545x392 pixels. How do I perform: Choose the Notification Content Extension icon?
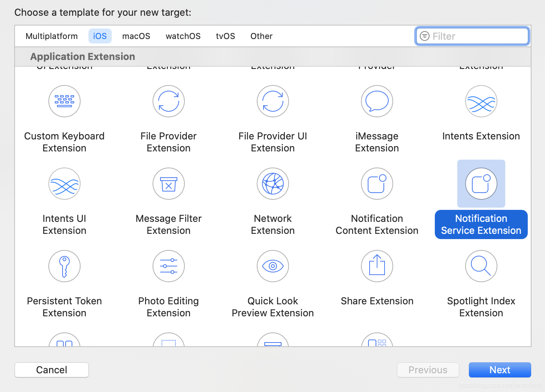[377, 184]
